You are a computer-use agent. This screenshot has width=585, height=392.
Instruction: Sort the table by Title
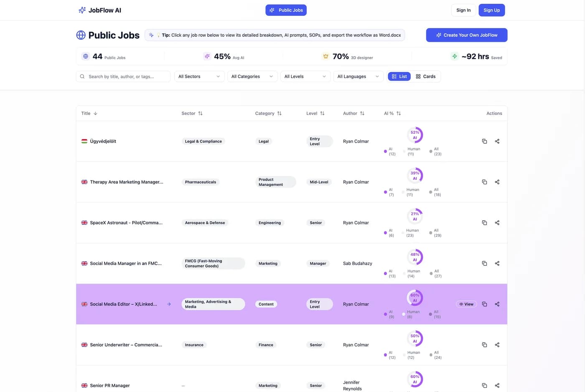pyautogui.click(x=89, y=113)
